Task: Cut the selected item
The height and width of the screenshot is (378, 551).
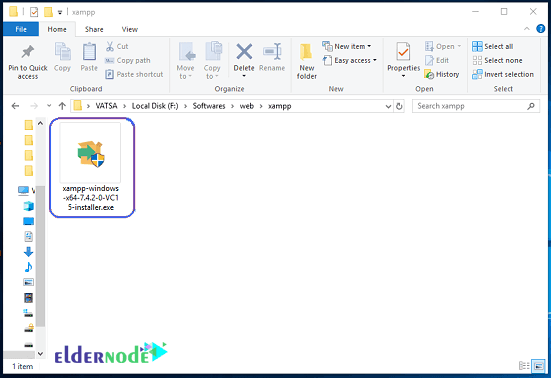Action: pyautogui.click(x=117, y=46)
